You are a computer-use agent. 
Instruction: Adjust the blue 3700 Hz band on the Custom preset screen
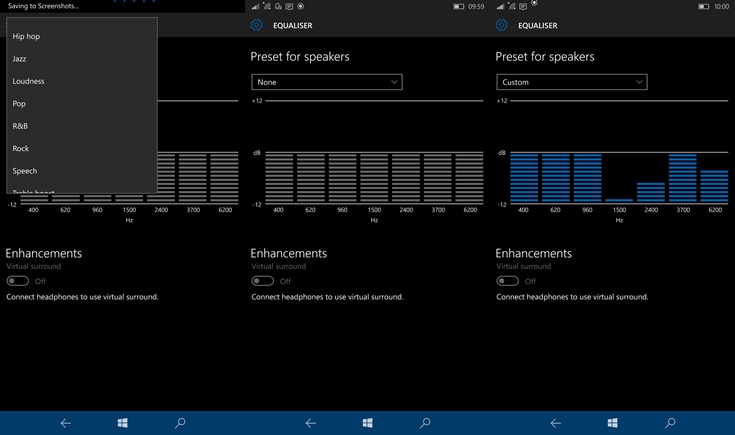pos(682,178)
